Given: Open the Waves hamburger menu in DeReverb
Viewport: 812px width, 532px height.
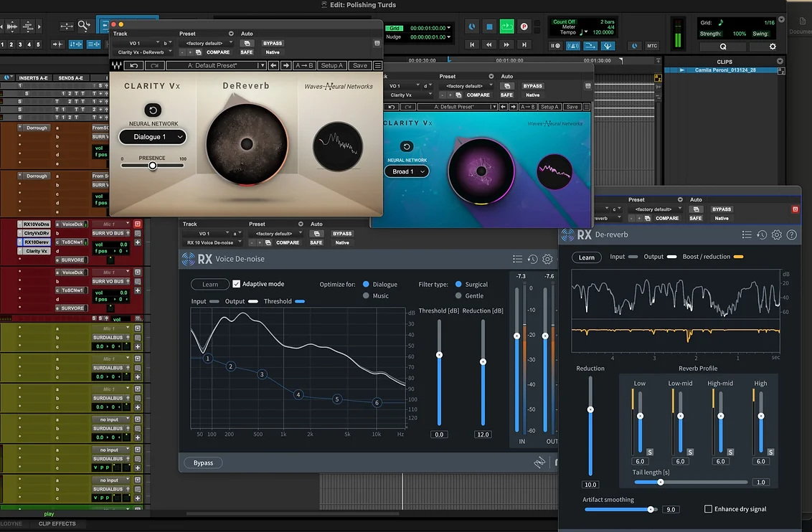Looking at the screenshot, I should point(377,66).
